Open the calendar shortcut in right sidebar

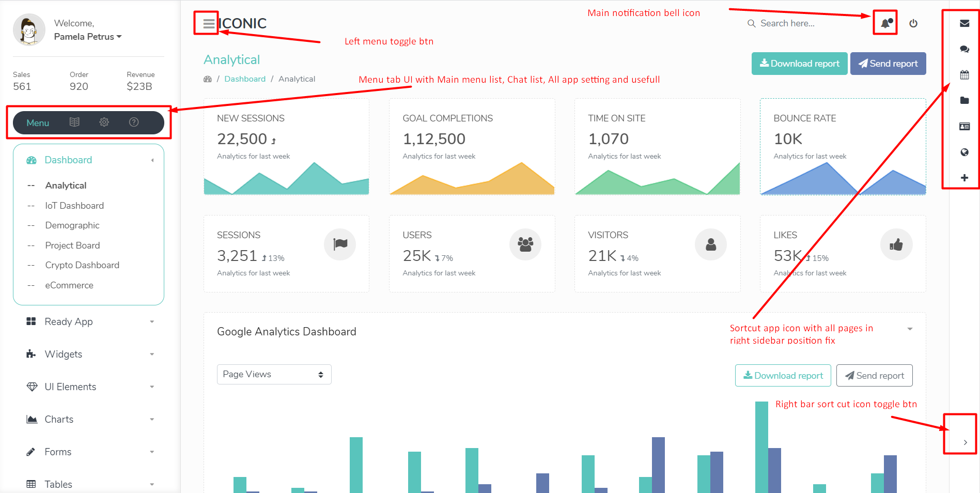click(964, 75)
